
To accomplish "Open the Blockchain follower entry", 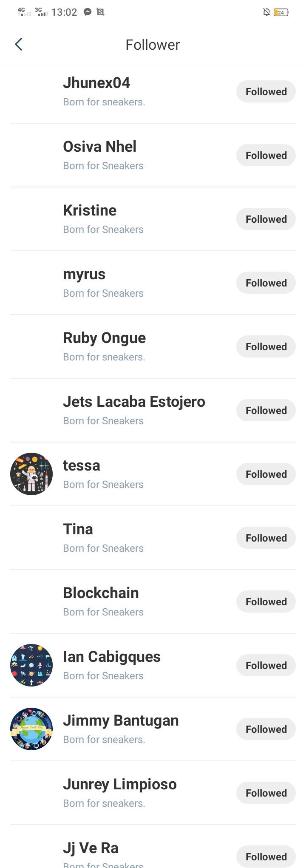I will (x=101, y=593).
